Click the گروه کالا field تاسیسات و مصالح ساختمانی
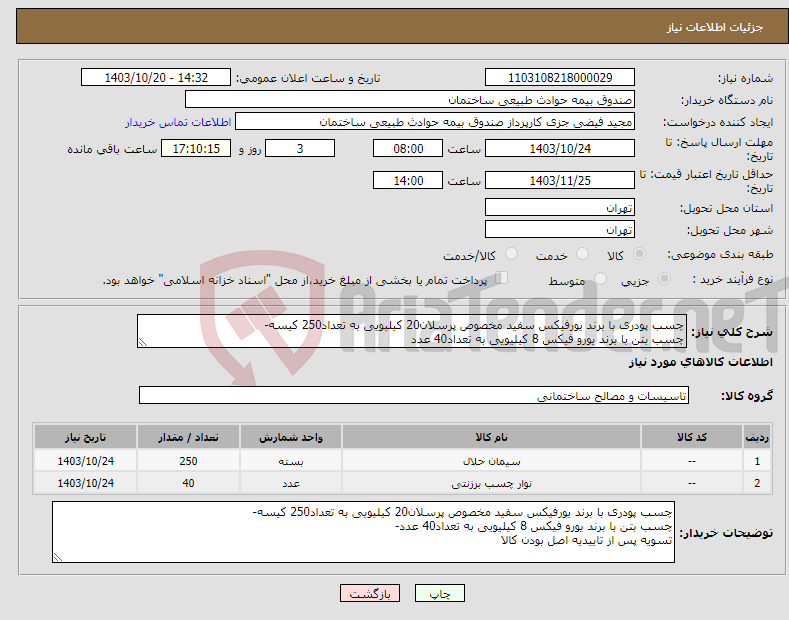 coord(414,396)
